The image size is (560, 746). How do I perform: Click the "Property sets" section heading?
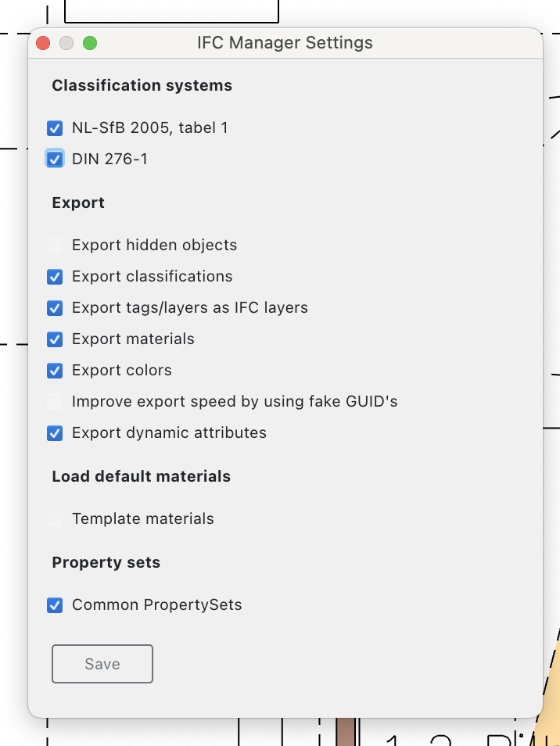pyautogui.click(x=106, y=562)
